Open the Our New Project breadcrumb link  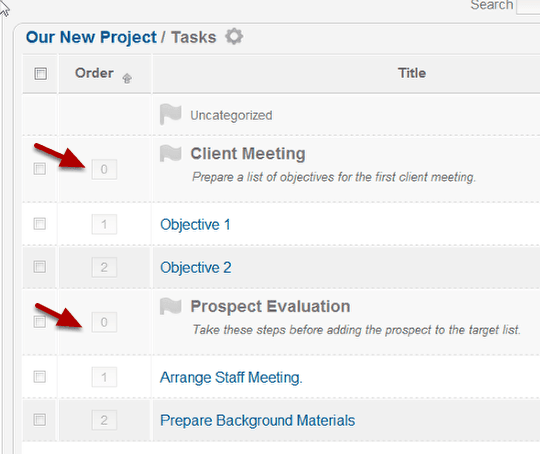tap(91, 37)
